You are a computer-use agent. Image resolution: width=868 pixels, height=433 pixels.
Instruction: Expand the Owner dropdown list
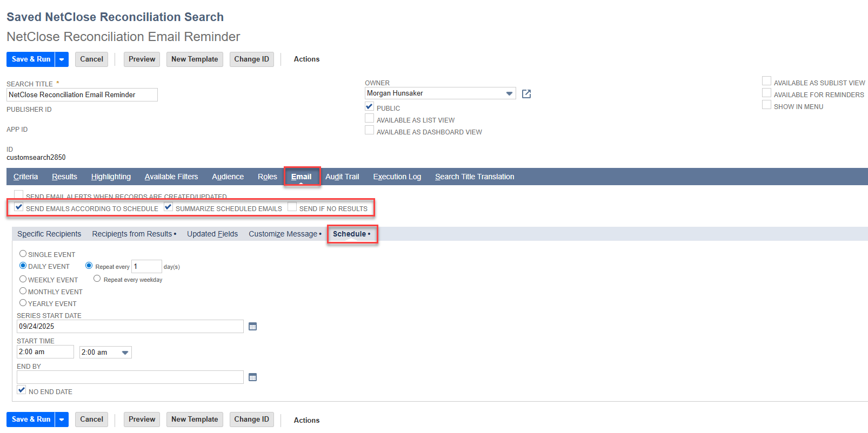(509, 93)
